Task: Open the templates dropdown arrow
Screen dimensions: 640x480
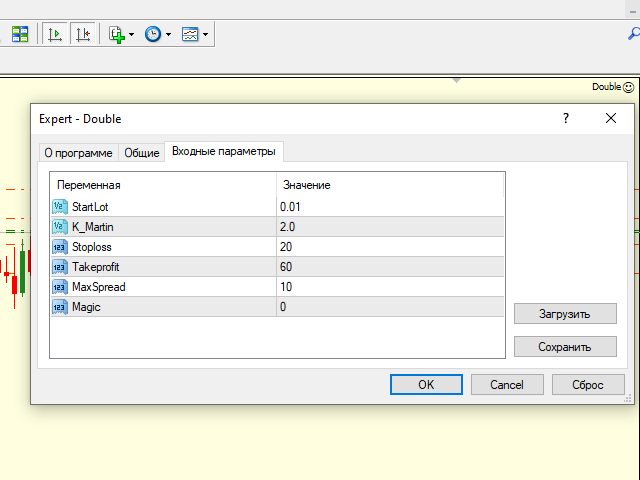Action: click(205, 35)
